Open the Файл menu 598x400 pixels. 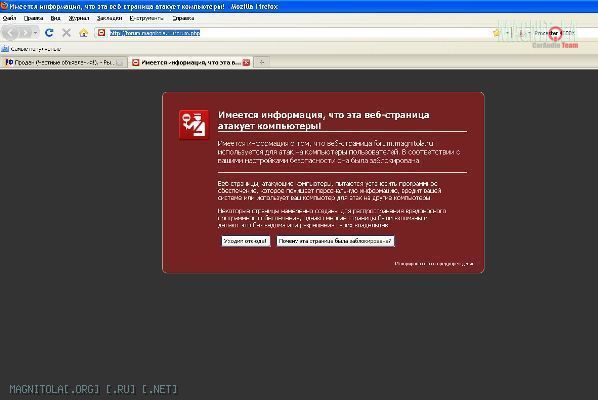pyautogui.click(x=9, y=18)
